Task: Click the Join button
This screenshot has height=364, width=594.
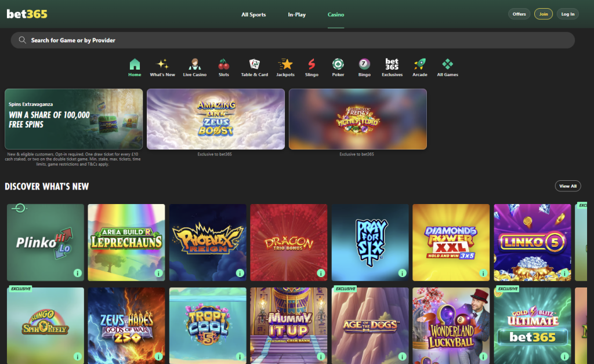Action: tap(543, 14)
